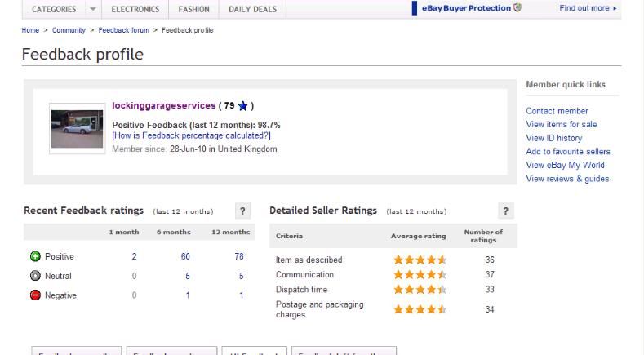The image size is (644, 355).
Task: Expand the Categories dropdown arrow
Action: click(x=93, y=9)
